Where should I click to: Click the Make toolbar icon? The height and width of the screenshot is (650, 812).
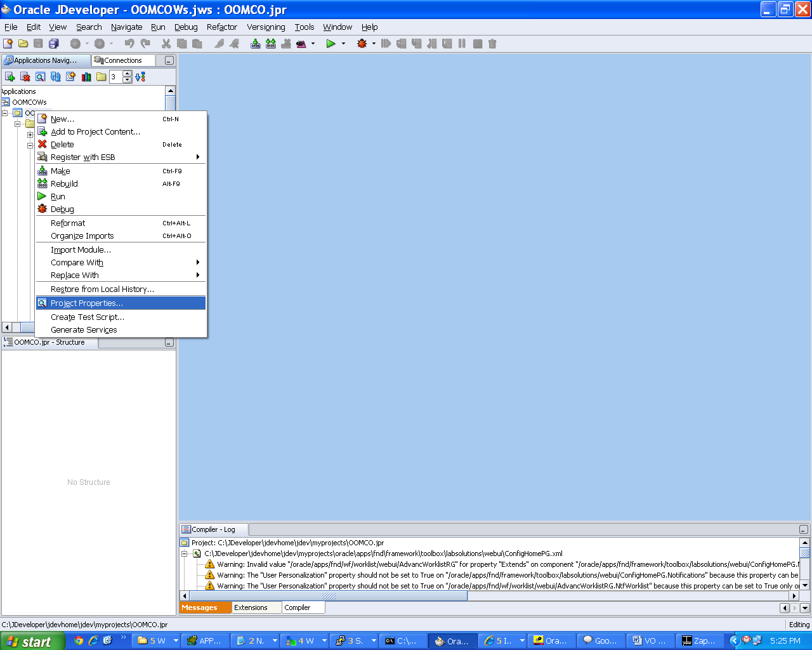(x=256, y=44)
